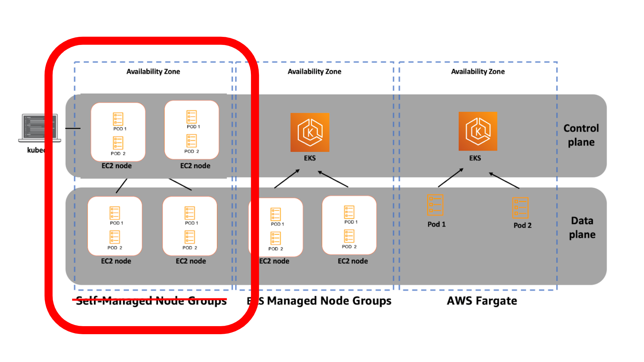644x362 pixels.
Task: Click the Pod 2 text label in Fargate zone
Action: [523, 225]
